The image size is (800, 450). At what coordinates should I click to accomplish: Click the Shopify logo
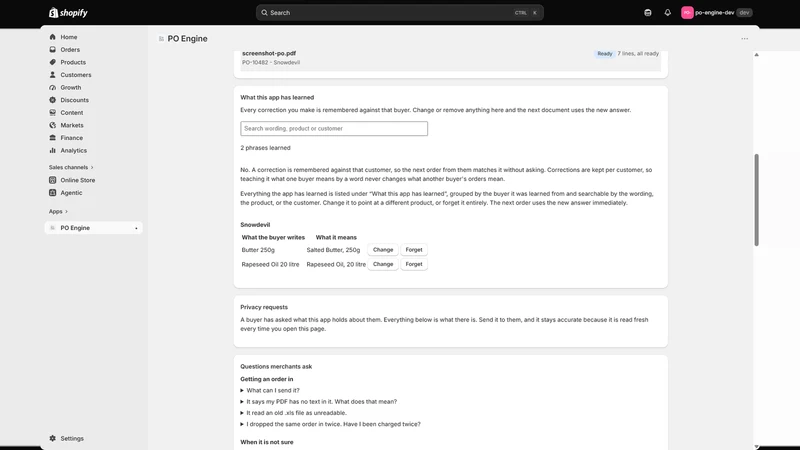(x=68, y=13)
